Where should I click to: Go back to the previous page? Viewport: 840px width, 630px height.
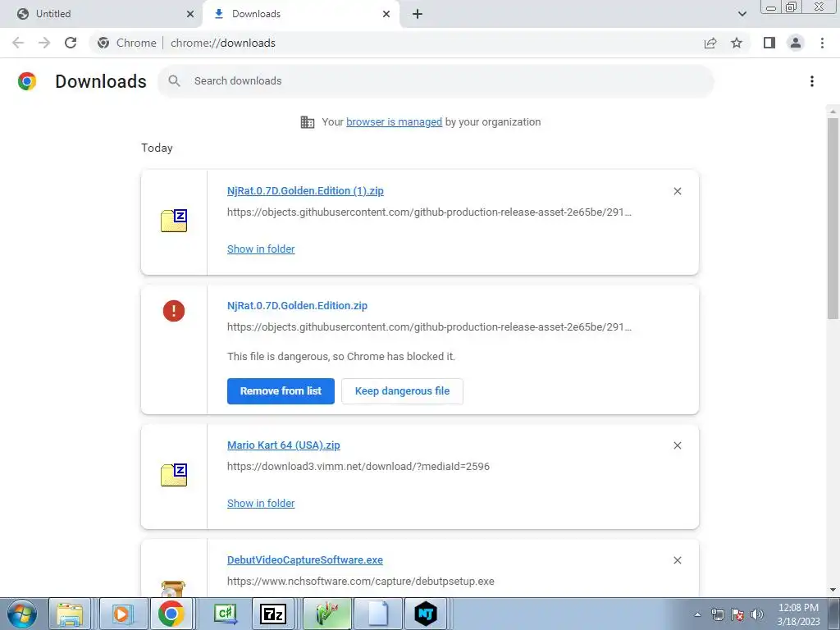click(x=18, y=43)
